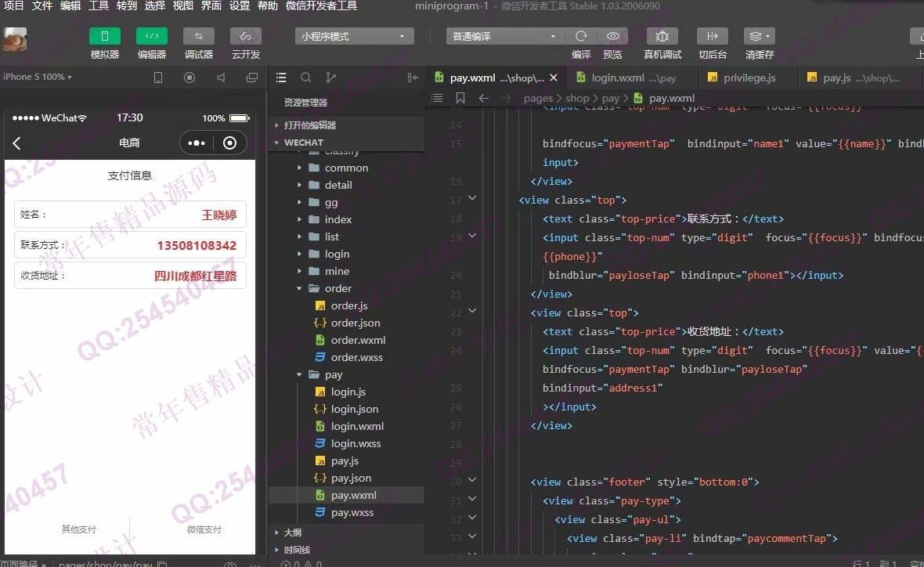Open order.wxss file
Screen dimensions: 924x567
tap(346, 357)
